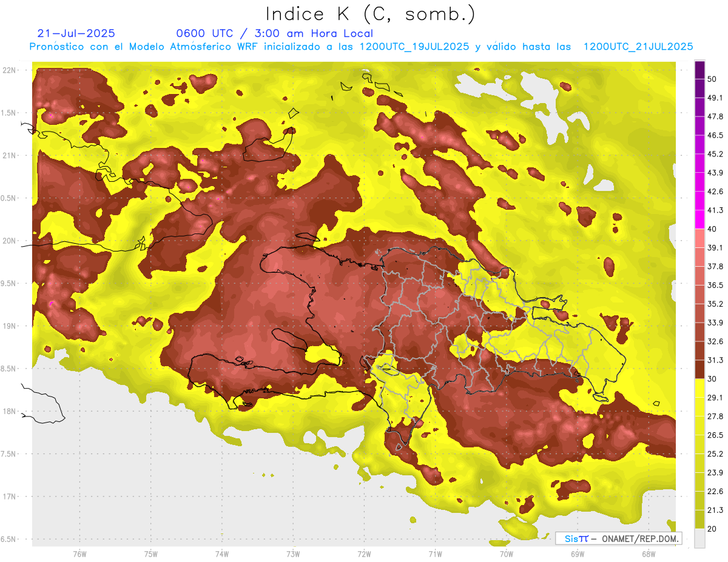Click the legend value 33.9

(716, 323)
